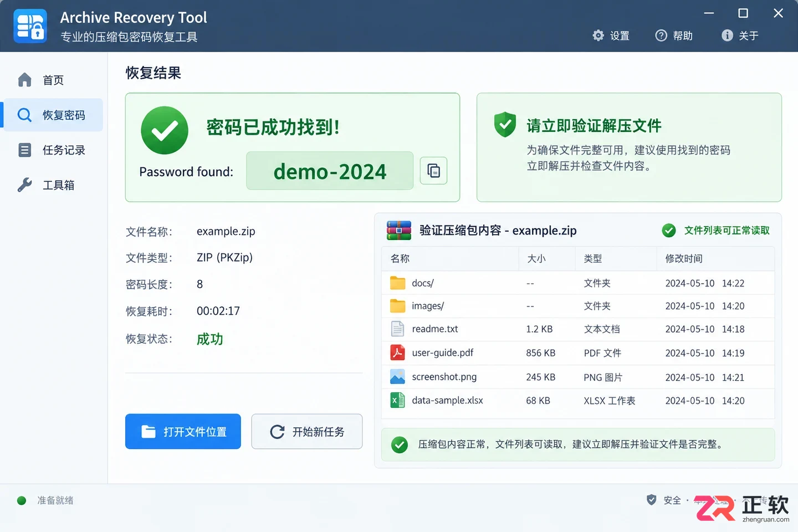Viewport: 798px width, 532px height.
Task: Open 工具箱 in the sidebar
Action: (x=53, y=185)
